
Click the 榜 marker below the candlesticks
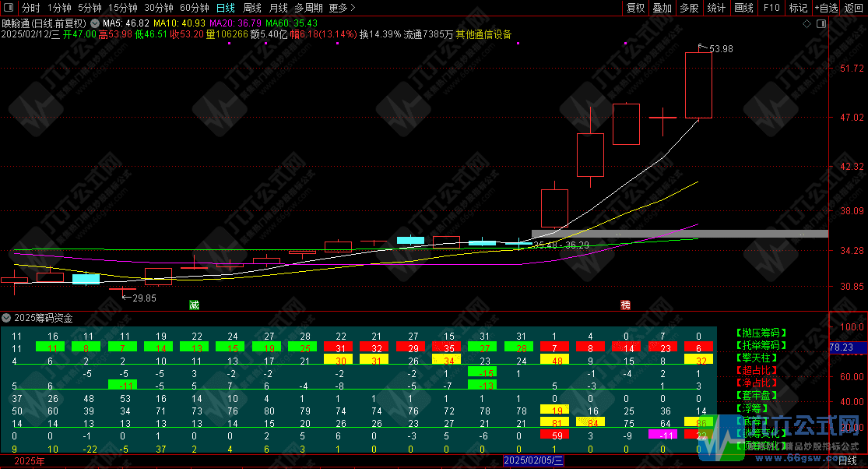pyautogui.click(x=625, y=305)
